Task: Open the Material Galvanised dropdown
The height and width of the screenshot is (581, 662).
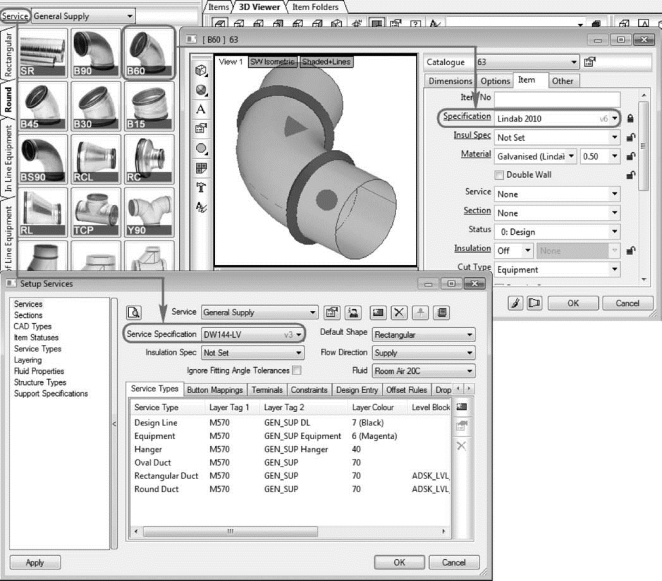Action: tap(535, 156)
